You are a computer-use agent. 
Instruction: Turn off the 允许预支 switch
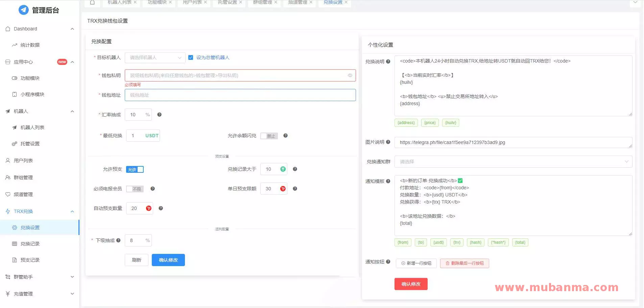click(x=135, y=169)
